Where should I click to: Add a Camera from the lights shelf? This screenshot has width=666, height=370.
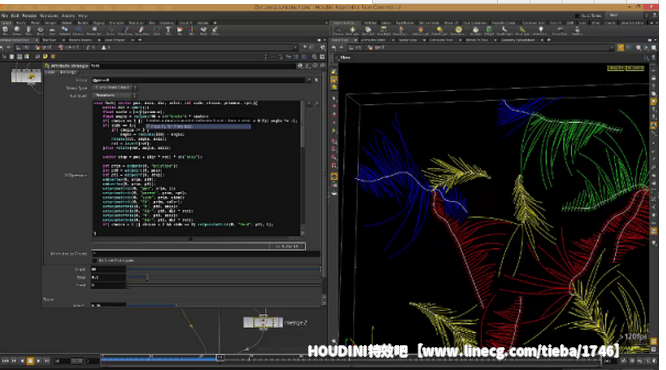click(x=339, y=31)
